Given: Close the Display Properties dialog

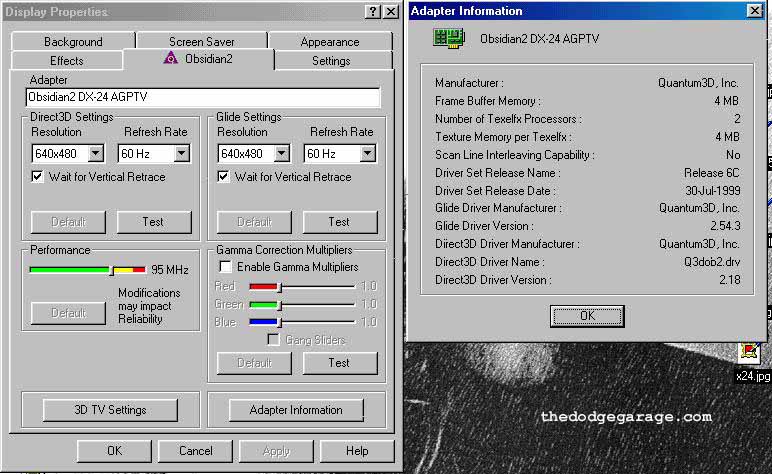Looking at the screenshot, I should [x=391, y=11].
